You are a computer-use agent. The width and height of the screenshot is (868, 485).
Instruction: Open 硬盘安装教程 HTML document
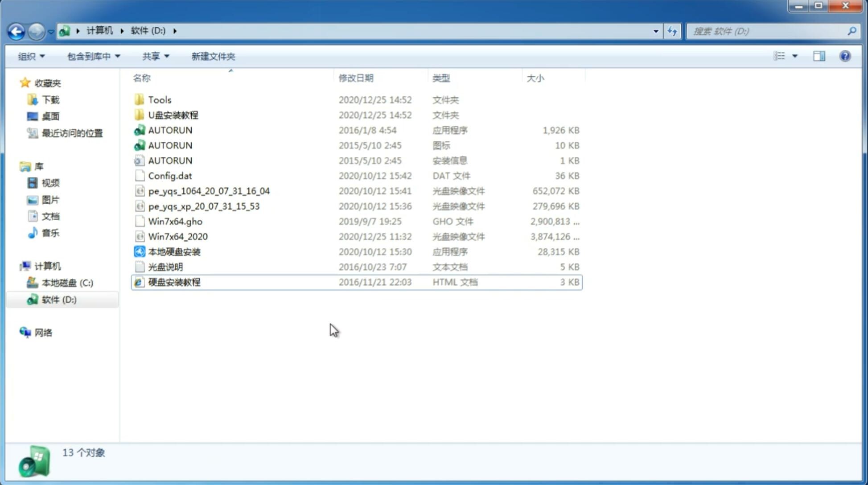173,282
